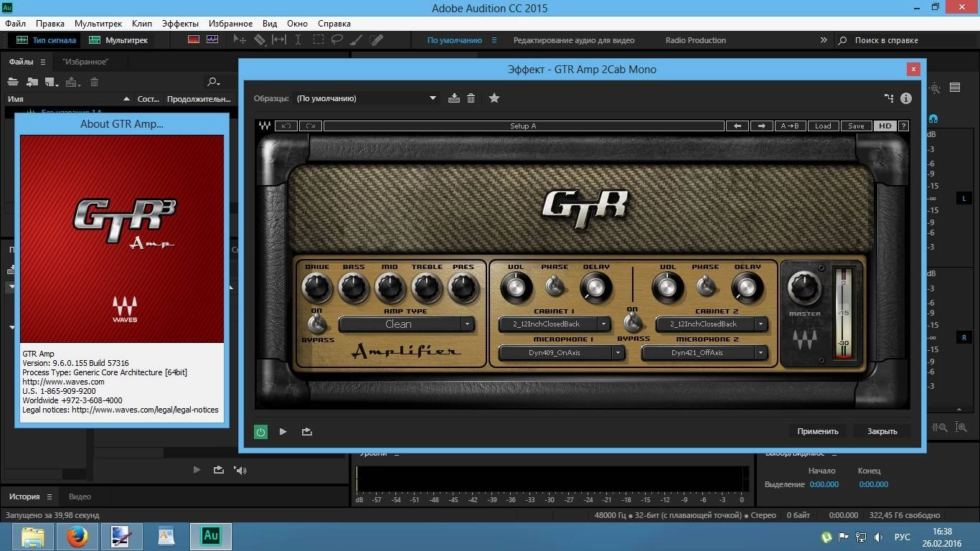Open the workspace menu next to По умолчанию
The image size is (980, 551).
pos(494,40)
